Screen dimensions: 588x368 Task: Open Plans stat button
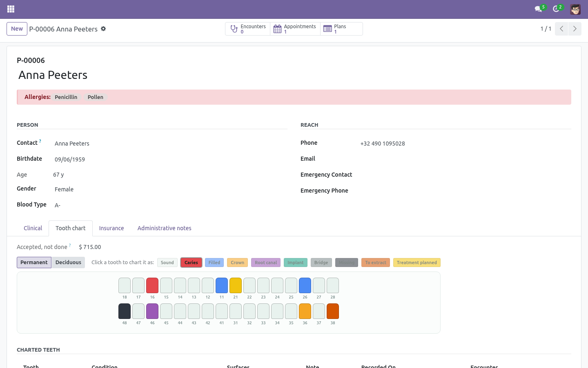pyautogui.click(x=341, y=29)
